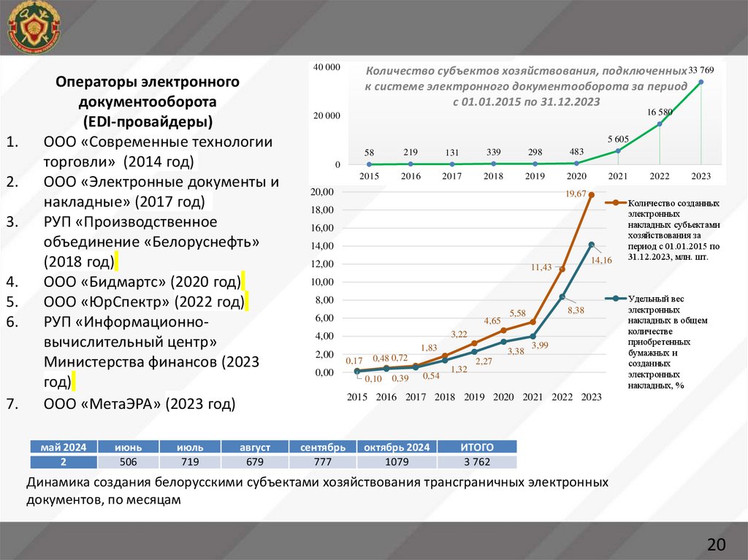Click table header 'май 2024'
Viewport: 748px width, 560px height.
[x=64, y=447]
